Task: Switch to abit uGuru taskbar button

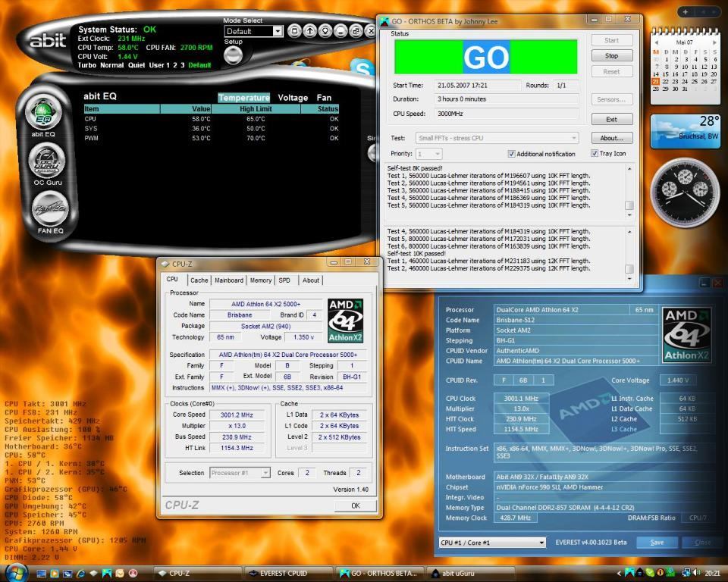Action: 470,573
